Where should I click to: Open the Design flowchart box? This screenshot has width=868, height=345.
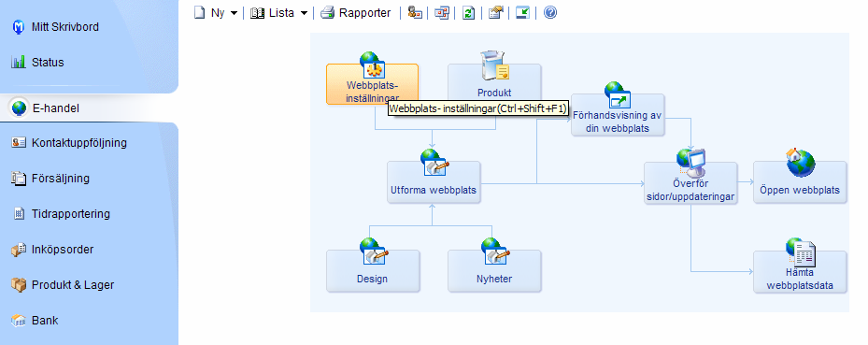(x=373, y=271)
